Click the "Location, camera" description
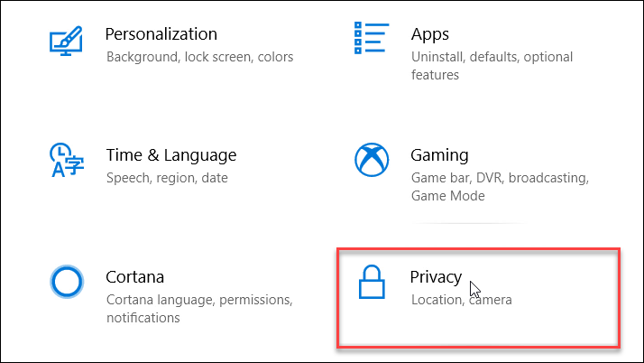644x363 pixels. (461, 299)
